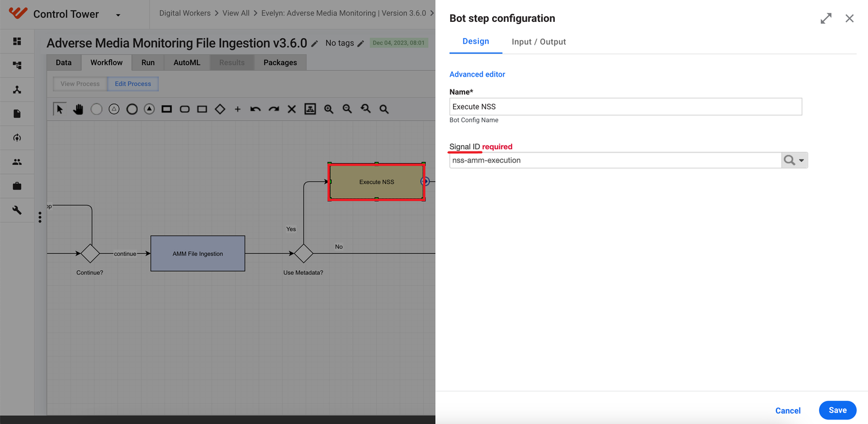868x424 pixels.
Task: Open the briefcase sidebar icon
Action: coord(17,186)
